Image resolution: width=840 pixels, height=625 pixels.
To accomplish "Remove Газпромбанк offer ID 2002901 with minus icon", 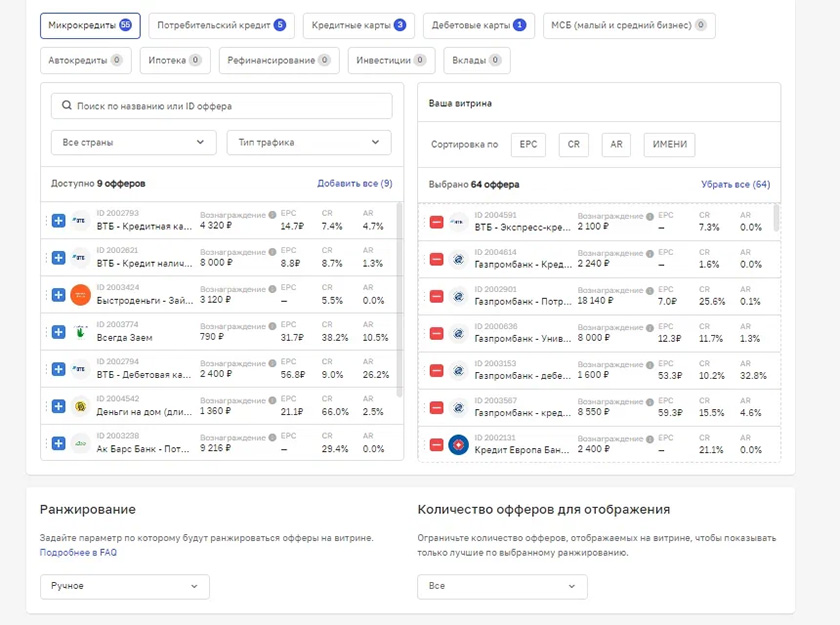I will [x=437, y=296].
